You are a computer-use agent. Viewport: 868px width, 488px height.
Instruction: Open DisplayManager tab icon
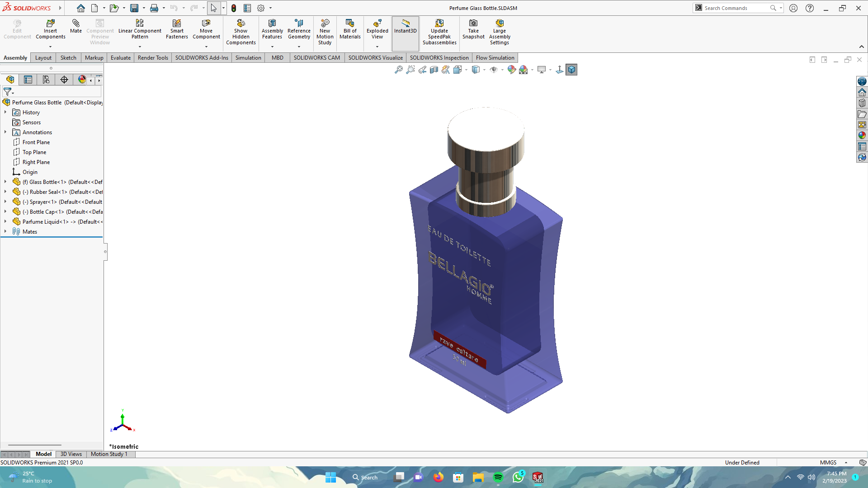tap(82, 80)
